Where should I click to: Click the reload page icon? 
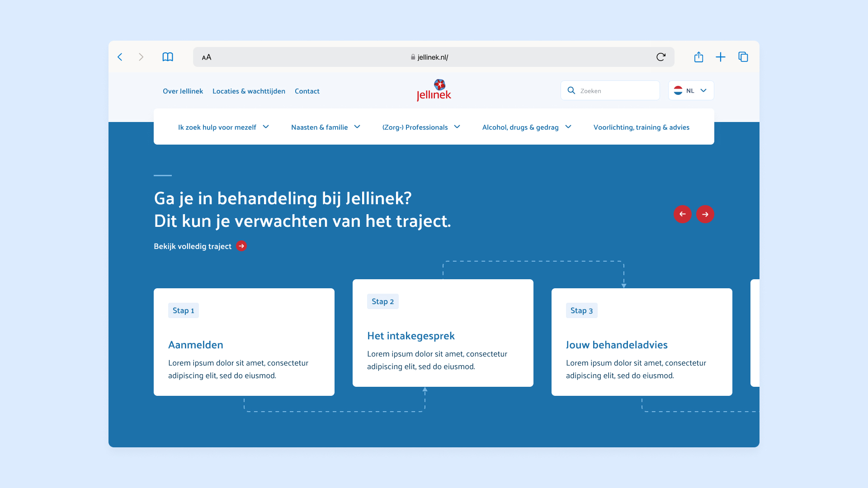point(660,57)
